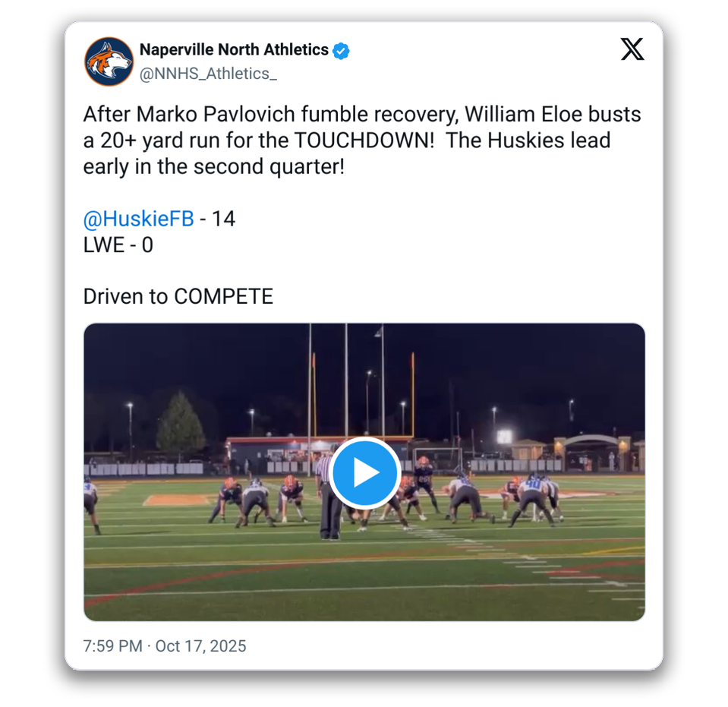Click the 'LWE - 0' score line
The width and height of the screenshot is (728, 707).
click(118, 245)
